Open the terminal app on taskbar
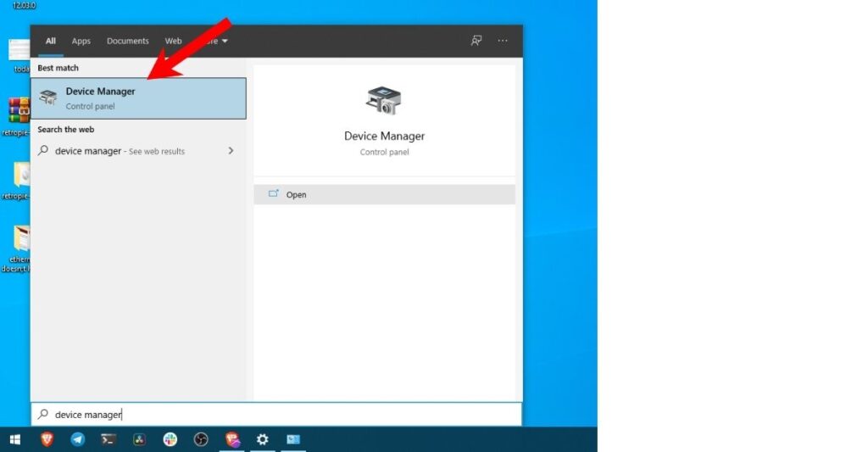The image size is (868, 452). (x=108, y=439)
